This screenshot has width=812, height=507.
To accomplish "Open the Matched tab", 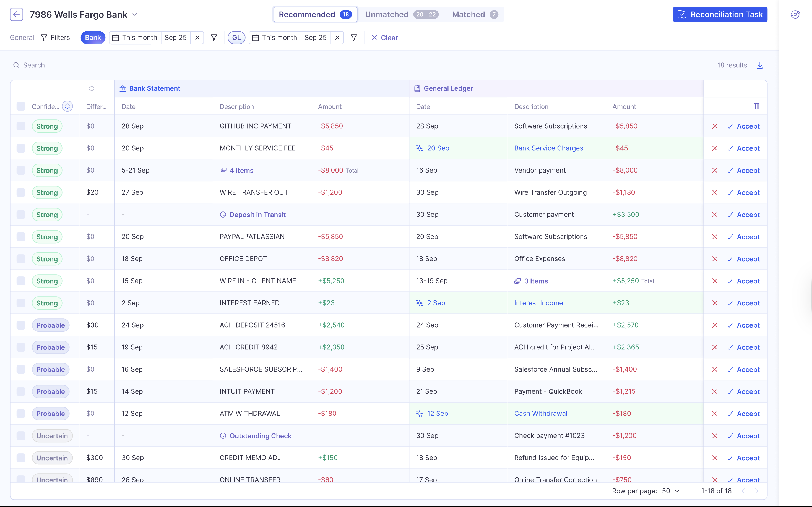I will [x=469, y=14].
